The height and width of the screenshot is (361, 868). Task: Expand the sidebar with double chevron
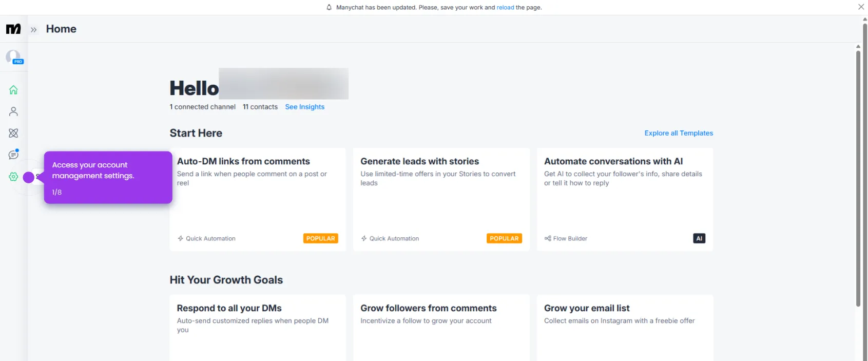coord(34,30)
